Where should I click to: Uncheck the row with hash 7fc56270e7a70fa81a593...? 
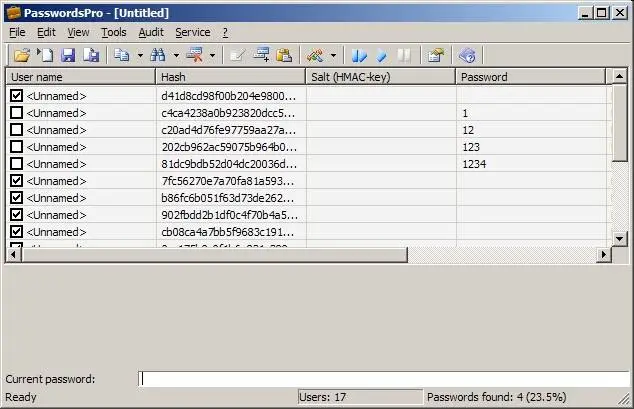pyautogui.click(x=16, y=181)
